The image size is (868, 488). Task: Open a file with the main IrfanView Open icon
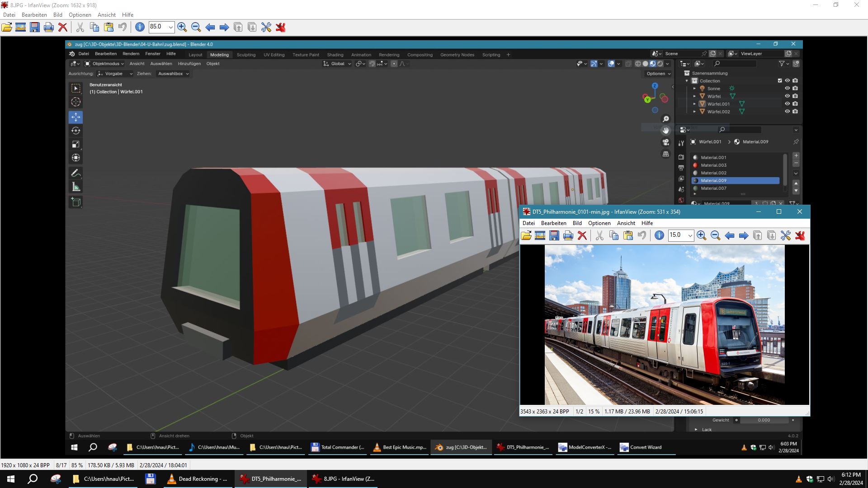[x=7, y=27]
